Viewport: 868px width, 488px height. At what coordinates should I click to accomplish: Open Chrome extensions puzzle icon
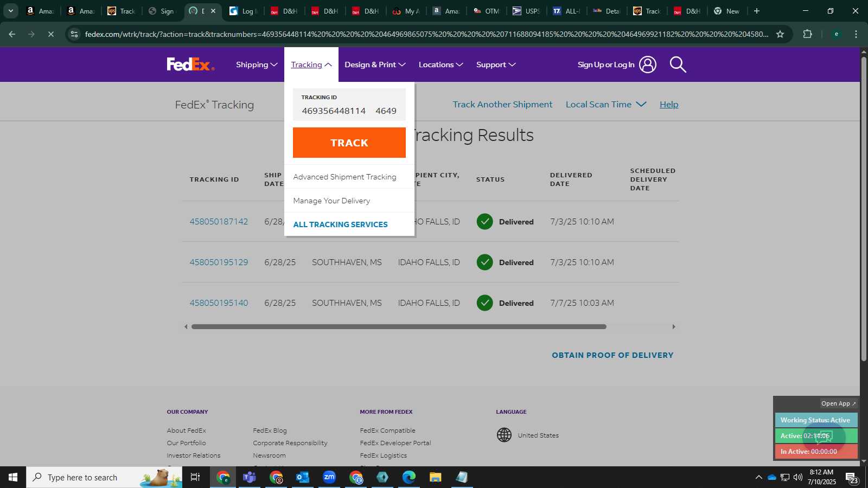[807, 34]
